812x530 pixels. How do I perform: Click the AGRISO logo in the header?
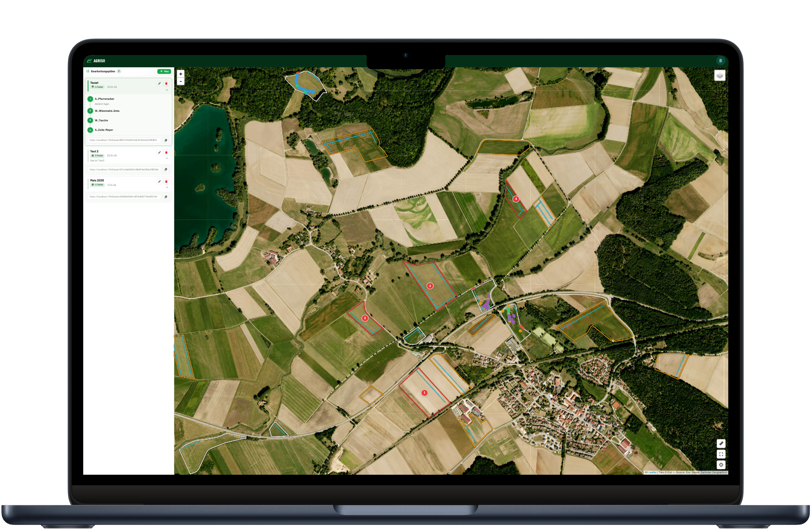click(x=96, y=61)
